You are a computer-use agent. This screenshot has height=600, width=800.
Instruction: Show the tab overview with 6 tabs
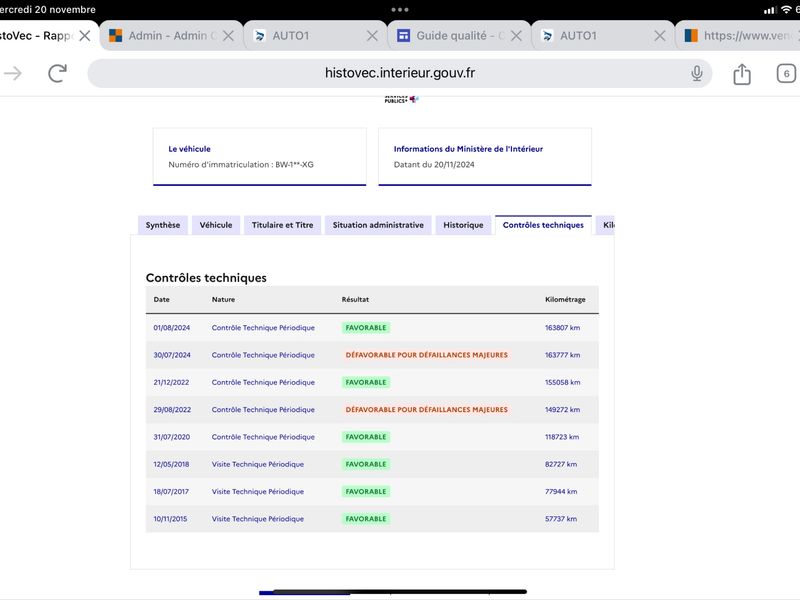(786, 73)
